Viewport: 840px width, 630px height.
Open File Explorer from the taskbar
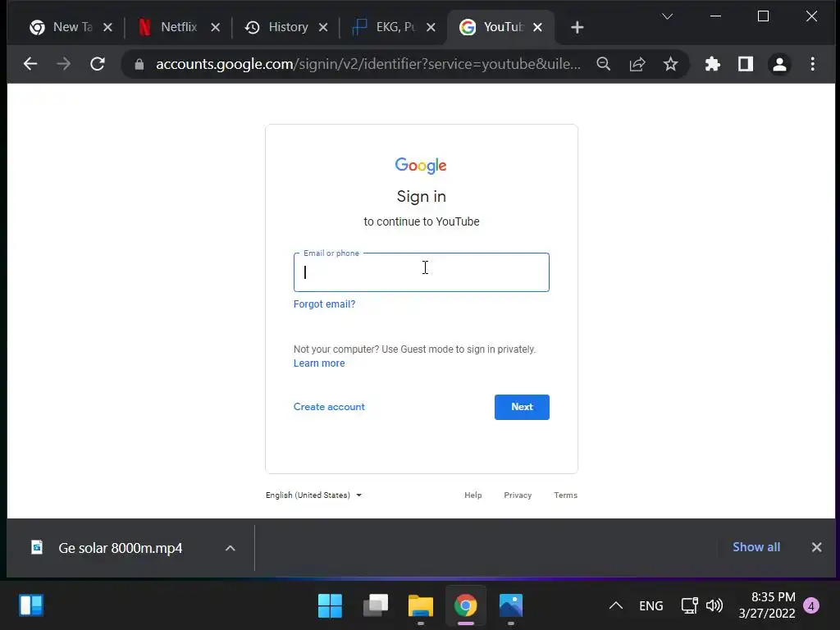point(421,605)
